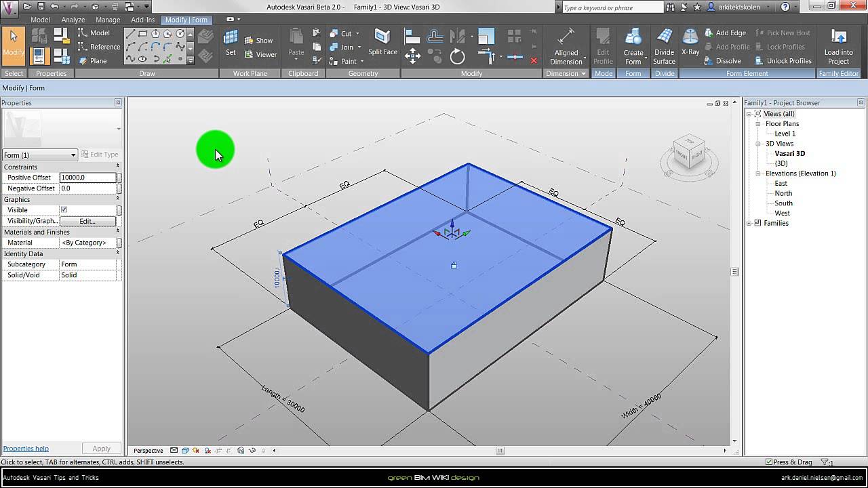Click the Perspective view label

coord(149,450)
